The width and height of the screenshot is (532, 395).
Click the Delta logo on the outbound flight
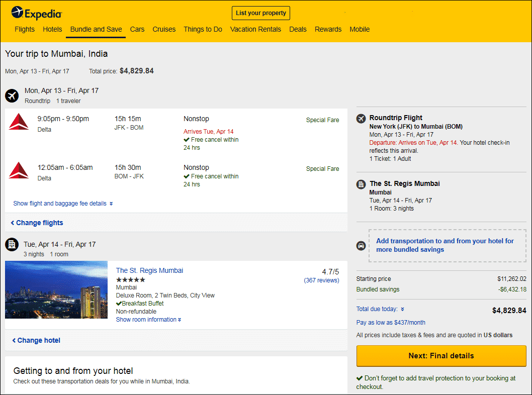click(x=19, y=122)
